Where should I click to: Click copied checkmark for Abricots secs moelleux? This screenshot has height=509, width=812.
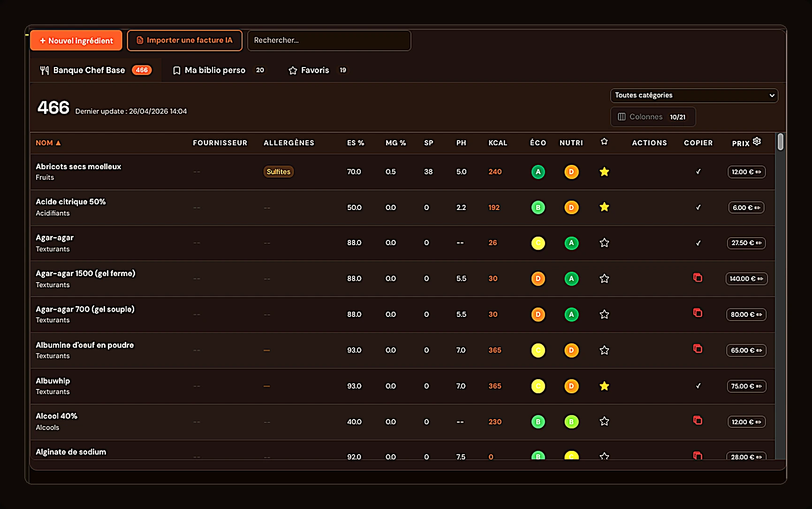[x=698, y=172]
